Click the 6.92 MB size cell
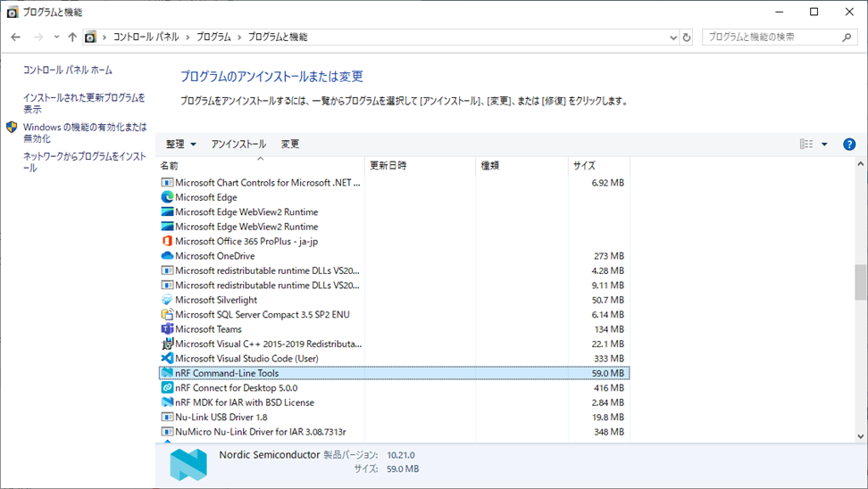 click(607, 183)
